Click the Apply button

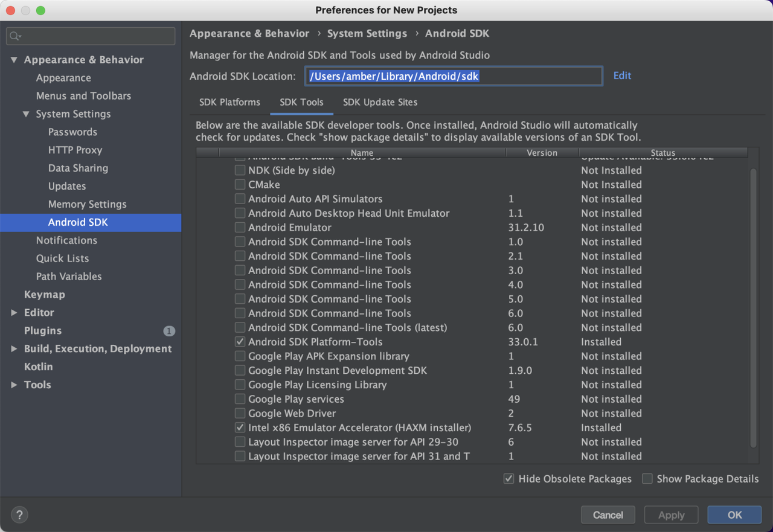(x=671, y=515)
